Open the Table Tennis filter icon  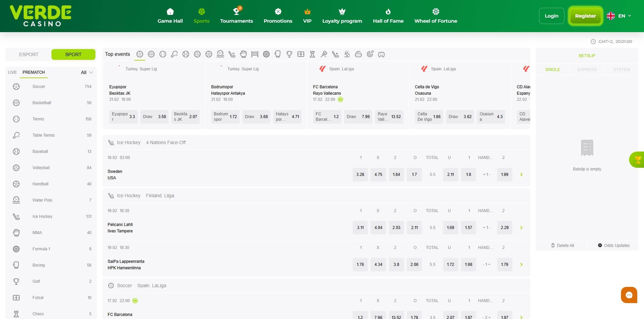click(174, 54)
